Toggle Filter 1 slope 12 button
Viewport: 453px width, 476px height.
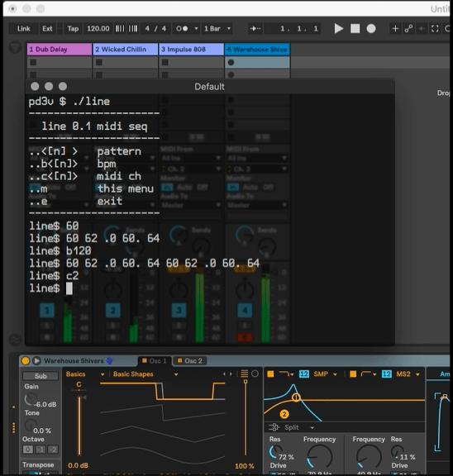(x=304, y=374)
